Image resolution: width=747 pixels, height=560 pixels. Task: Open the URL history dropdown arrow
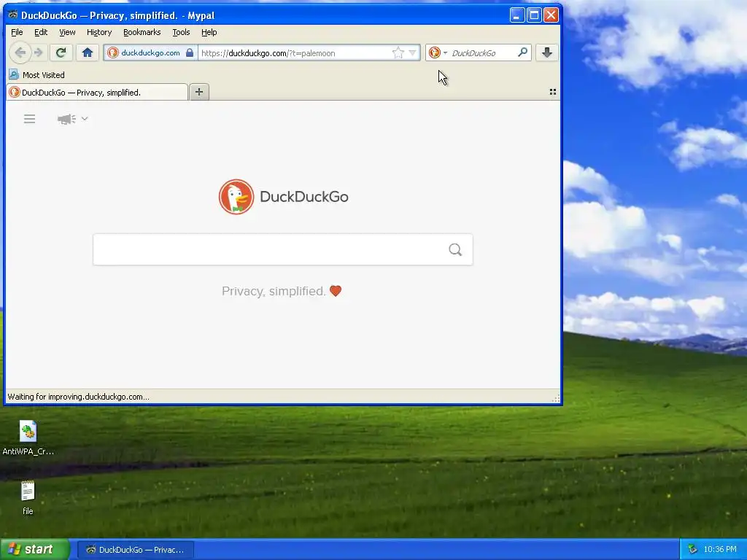pyautogui.click(x=413, y=52)
